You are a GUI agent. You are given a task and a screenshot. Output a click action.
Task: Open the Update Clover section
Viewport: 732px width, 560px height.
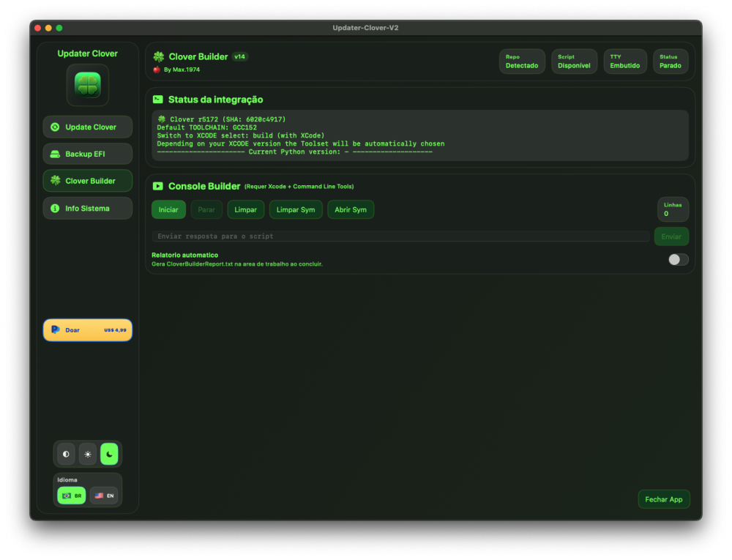coord(87,127)
